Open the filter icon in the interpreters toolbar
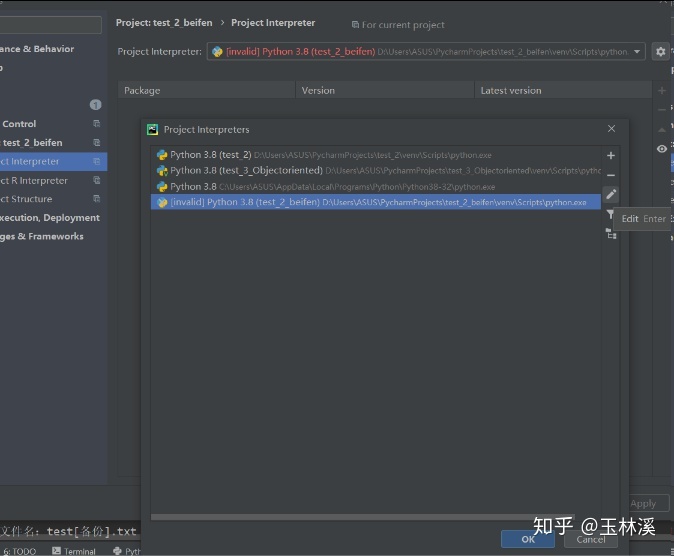674x556 pixels. [x=610, y=214]
